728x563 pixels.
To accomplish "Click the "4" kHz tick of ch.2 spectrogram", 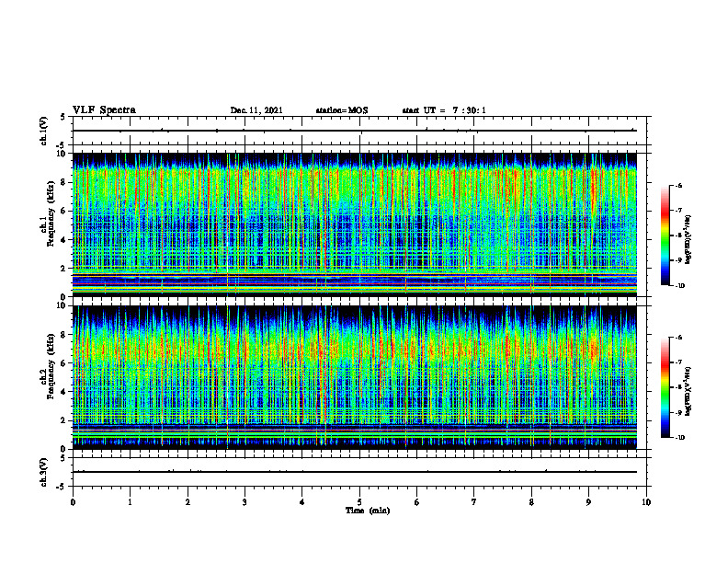I will [64, 392].
